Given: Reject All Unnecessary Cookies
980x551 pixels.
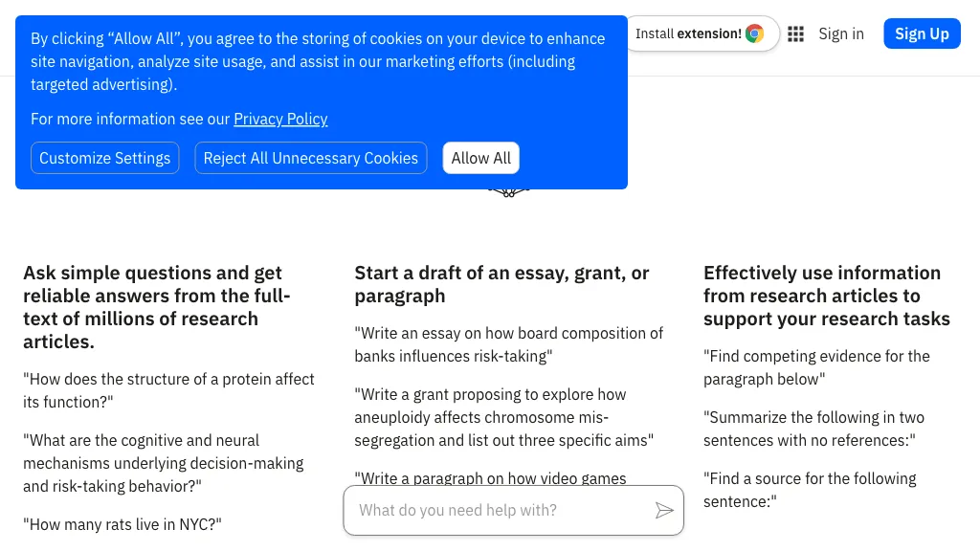Looking at the screenshot, I should pos(310,158).
